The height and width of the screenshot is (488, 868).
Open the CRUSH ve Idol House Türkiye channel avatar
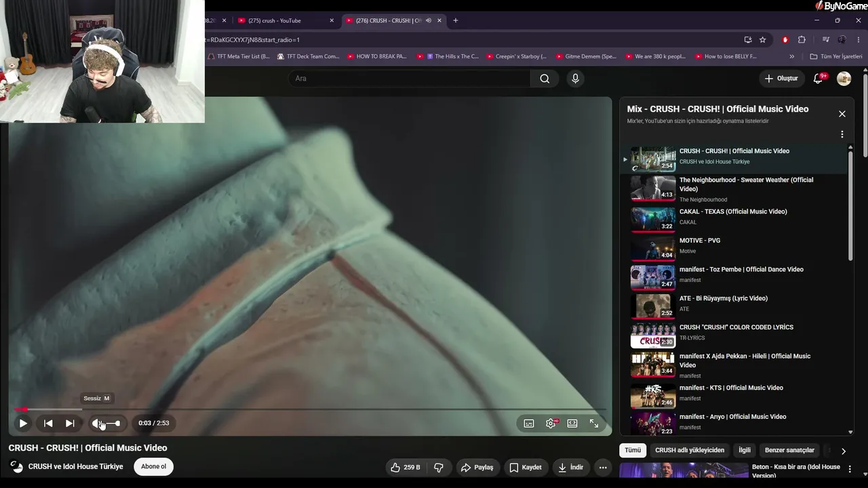pyautogui.click(x=16, y=466)
